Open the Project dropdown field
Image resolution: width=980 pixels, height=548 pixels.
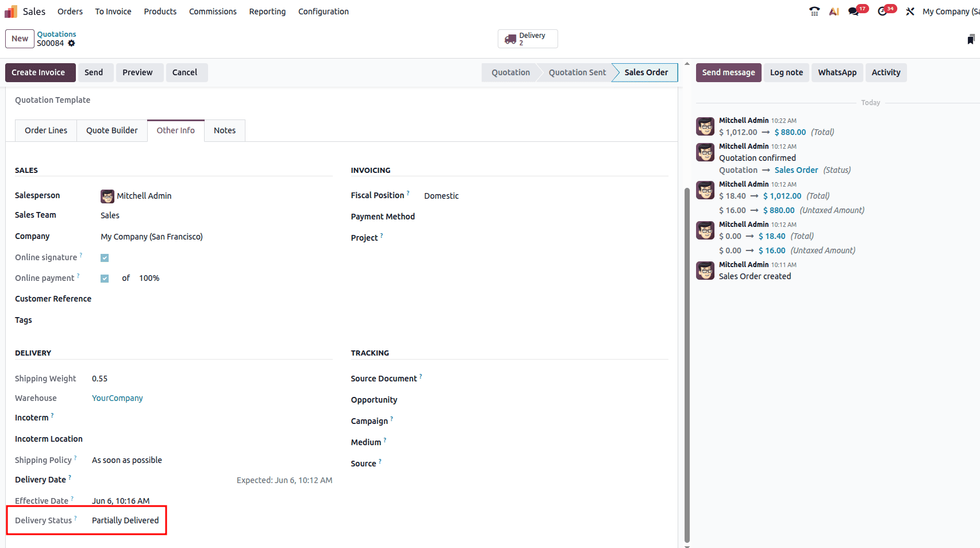(546, 238)
